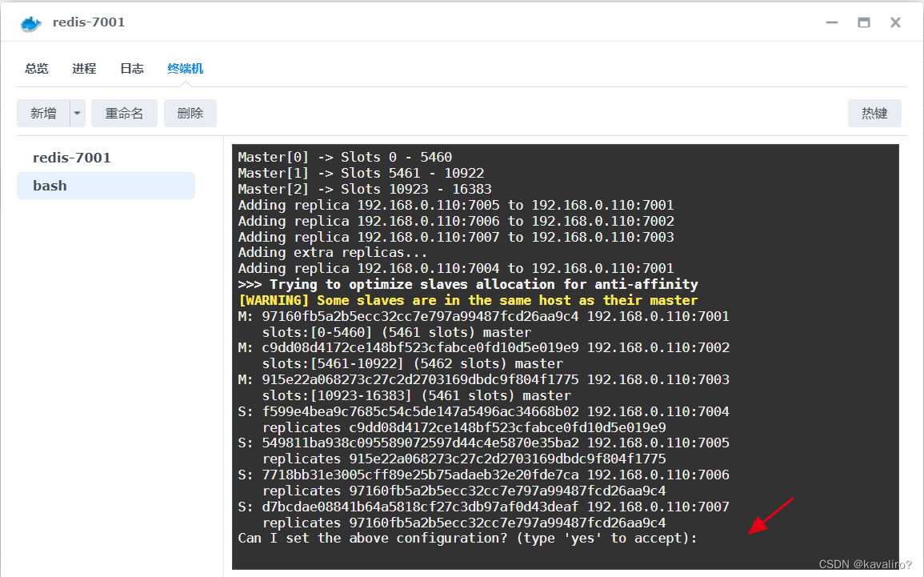Click the 'Adding replica 192.168.0.110:7007' line
The image size is (924, 577).
click(x=455, y=237)
